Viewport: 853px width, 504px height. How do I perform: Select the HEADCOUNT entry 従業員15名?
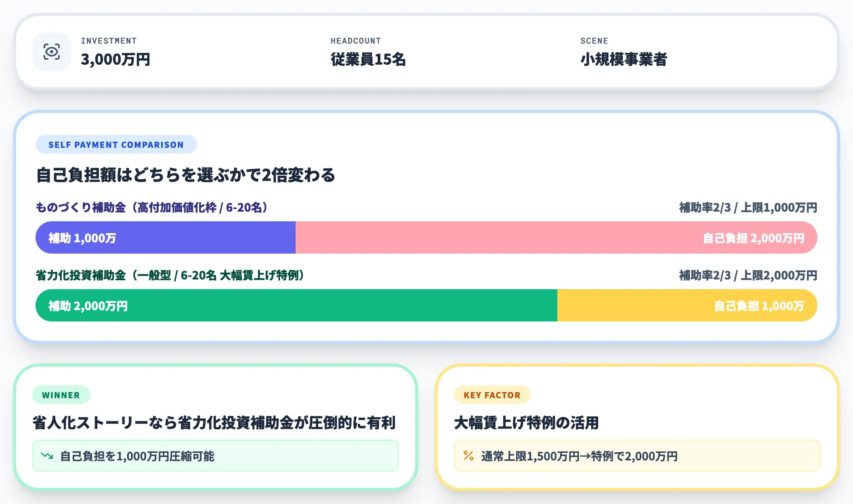(x=368, y=60)
